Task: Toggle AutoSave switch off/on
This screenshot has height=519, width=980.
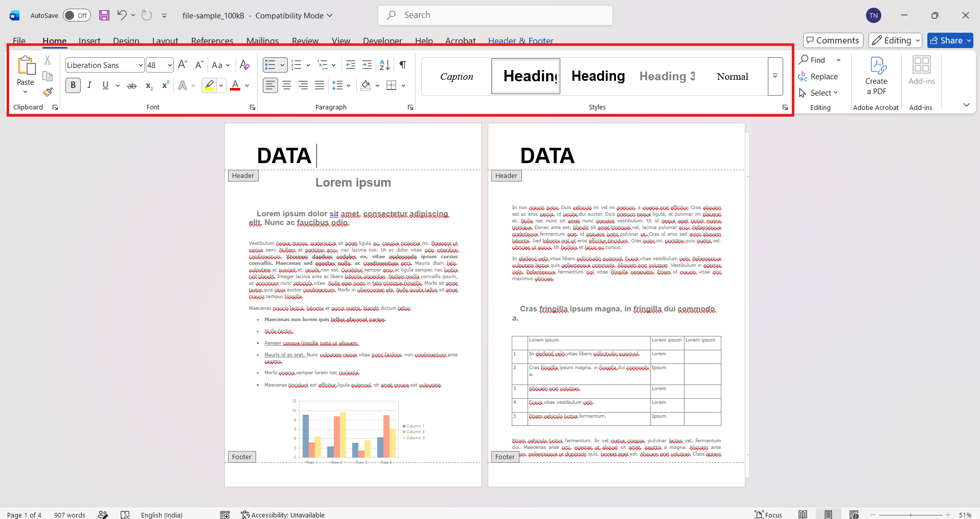Action: pyautogui.click(x=77, y=15)
